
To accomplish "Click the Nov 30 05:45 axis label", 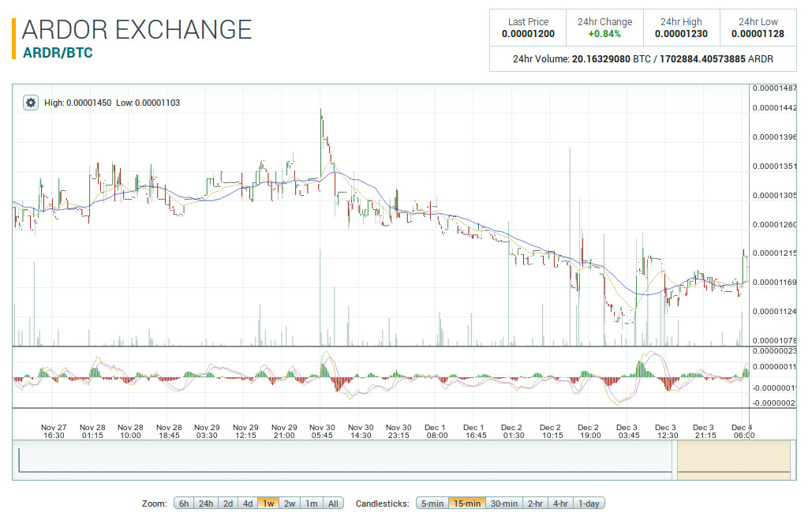I will [322, 431].
